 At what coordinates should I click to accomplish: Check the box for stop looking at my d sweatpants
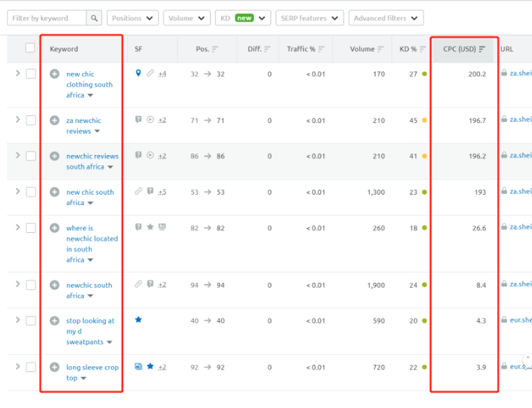pyautogui.click(x=31, y=320)
